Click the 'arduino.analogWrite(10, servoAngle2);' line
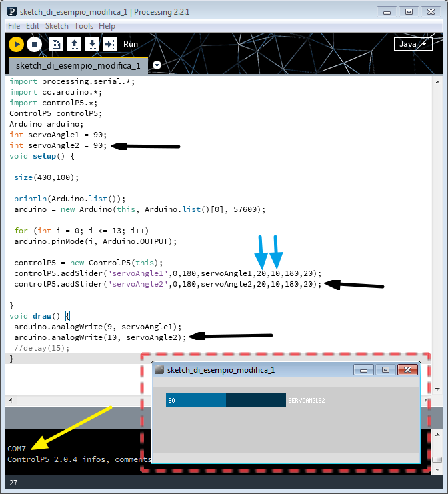The image size is (448, 494). [x=100, y=337]
